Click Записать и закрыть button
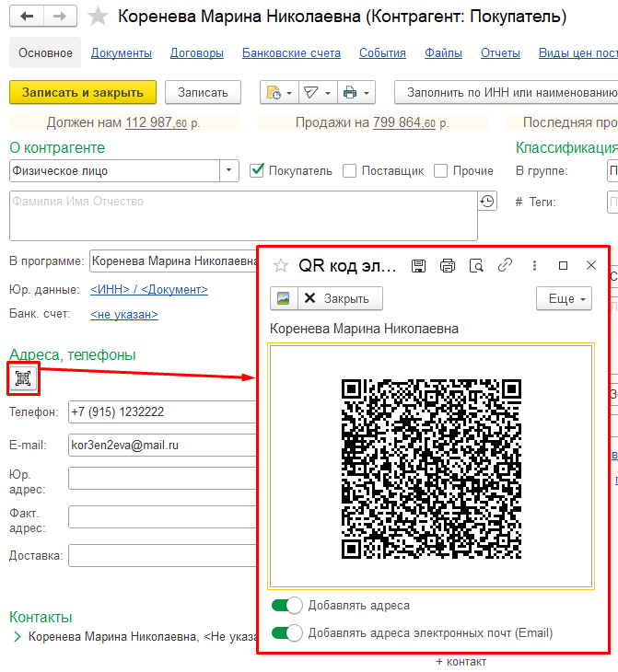The height and width of the screenshot is (672, 618). pyautogui.click(x=83, y=93)
